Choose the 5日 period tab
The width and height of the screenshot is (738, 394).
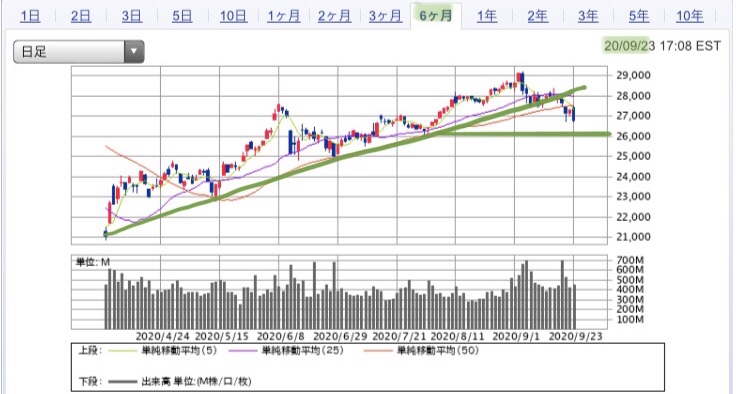(182, 16)
